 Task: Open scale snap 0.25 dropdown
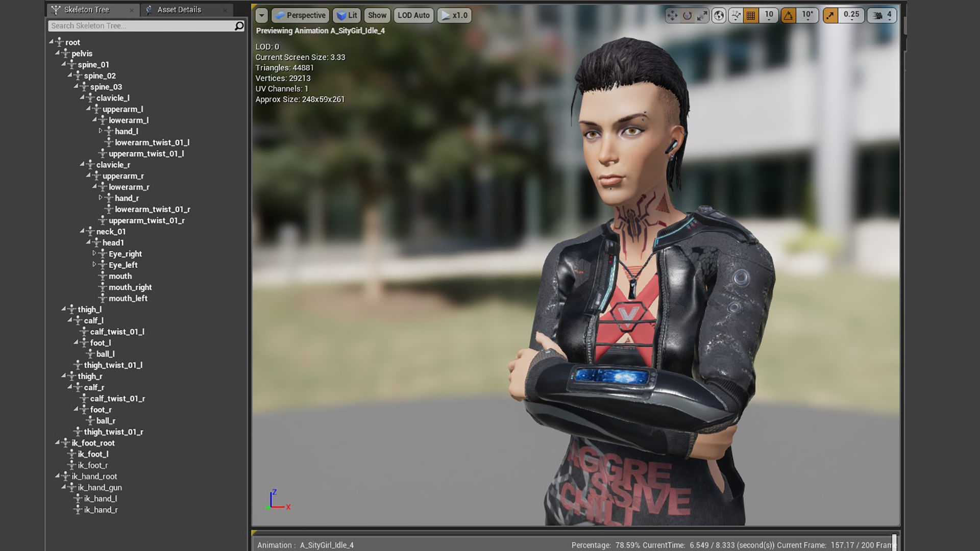pyautogui.click(x=851, y=15)
